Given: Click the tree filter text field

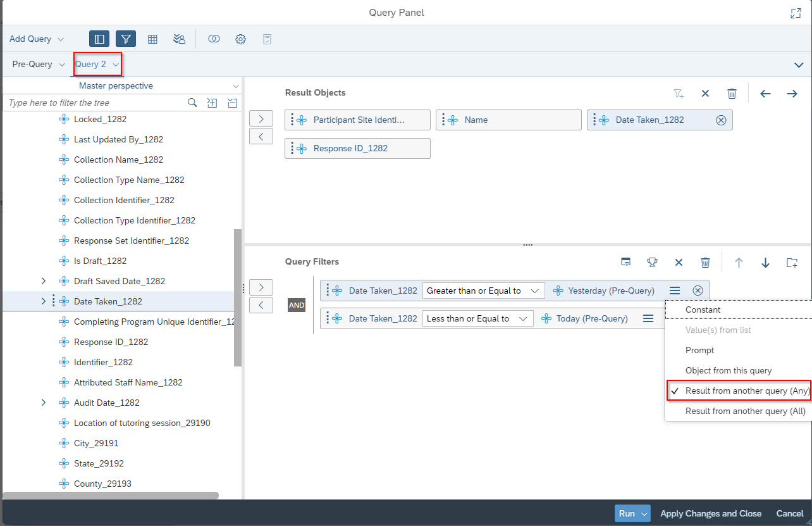Looking at the screenshot, I should (95, 103).
